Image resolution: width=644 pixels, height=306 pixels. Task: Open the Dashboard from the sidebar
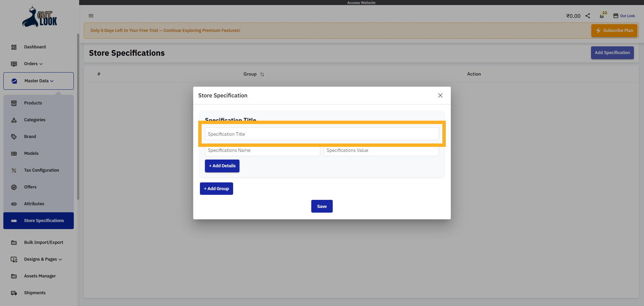point(35,47)
